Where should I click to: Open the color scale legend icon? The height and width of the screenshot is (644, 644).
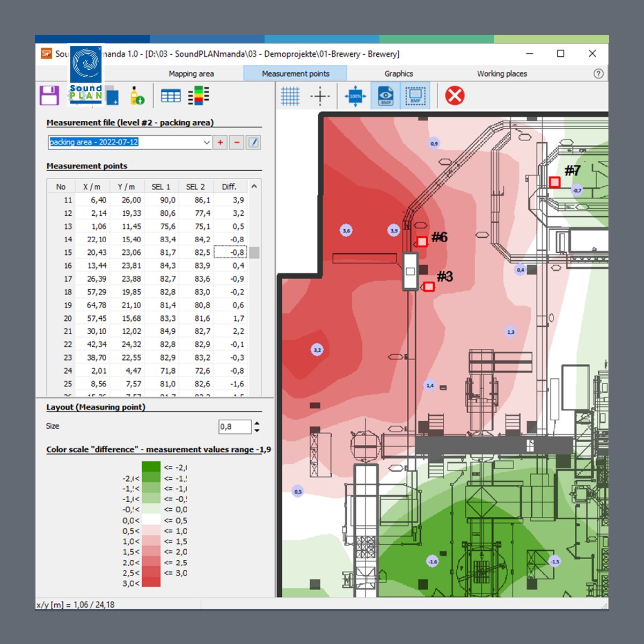[199, 96]
